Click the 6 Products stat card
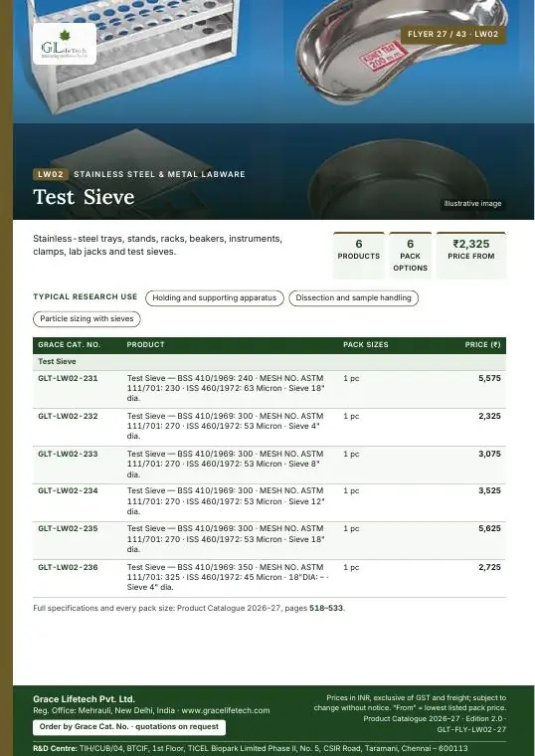535x756 pixels. pyautogui.click(x=359, y=256)
